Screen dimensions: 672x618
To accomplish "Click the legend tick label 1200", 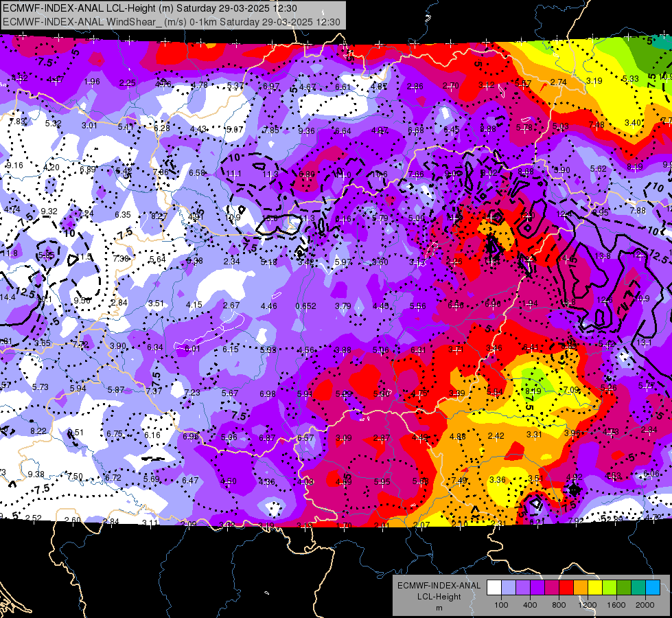I will pyautogui.click(x=588, y=605).
